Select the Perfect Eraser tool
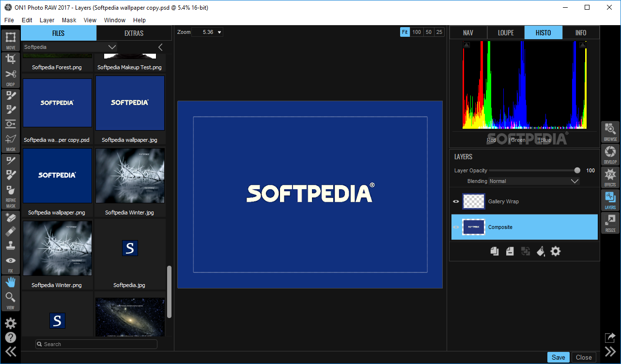This screenshot has width=621, height=364. (x=11, y=217)
